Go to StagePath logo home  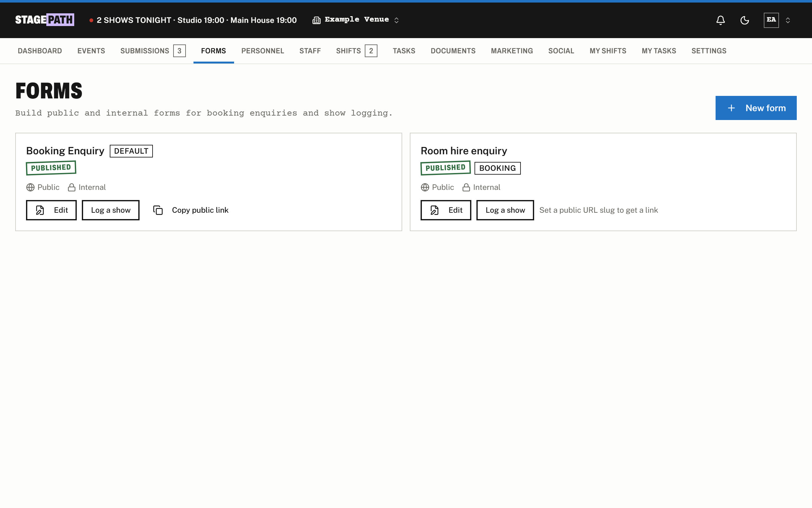pos(45,20)
